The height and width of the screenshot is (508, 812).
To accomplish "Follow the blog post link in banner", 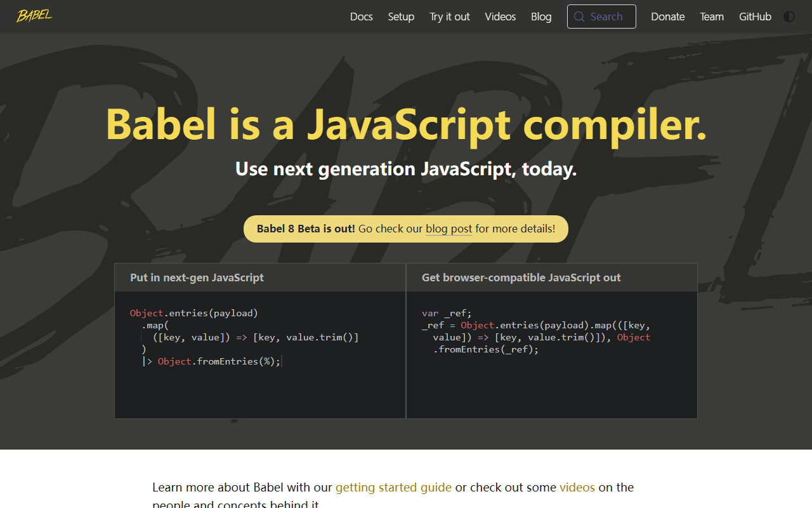I will pyautogui.click(x=449, y=229).
